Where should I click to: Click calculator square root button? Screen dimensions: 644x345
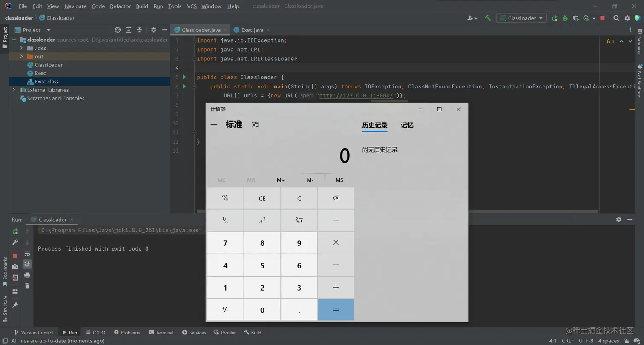click(x=299, y=220)
